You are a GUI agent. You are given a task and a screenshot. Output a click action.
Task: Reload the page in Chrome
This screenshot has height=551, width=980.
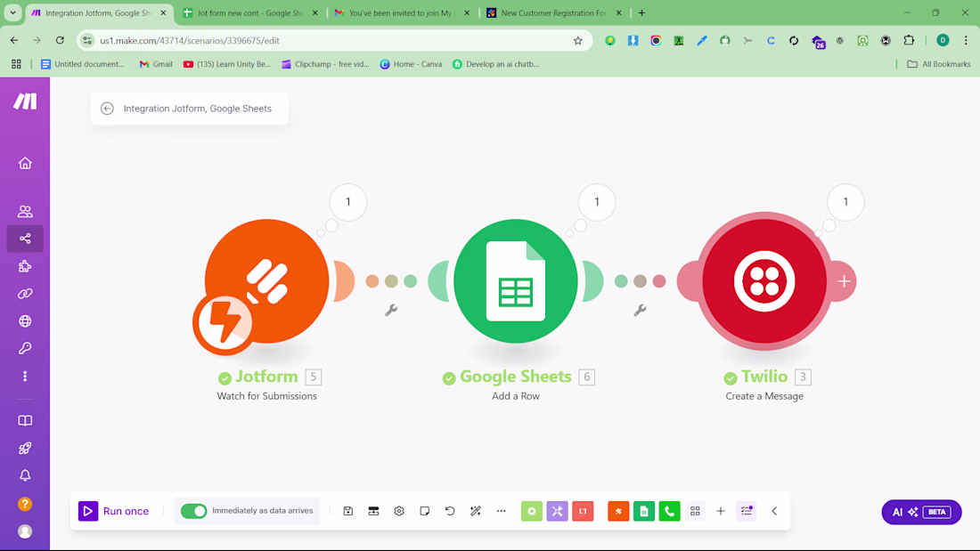pyautogui.click(x=60, y=41)
